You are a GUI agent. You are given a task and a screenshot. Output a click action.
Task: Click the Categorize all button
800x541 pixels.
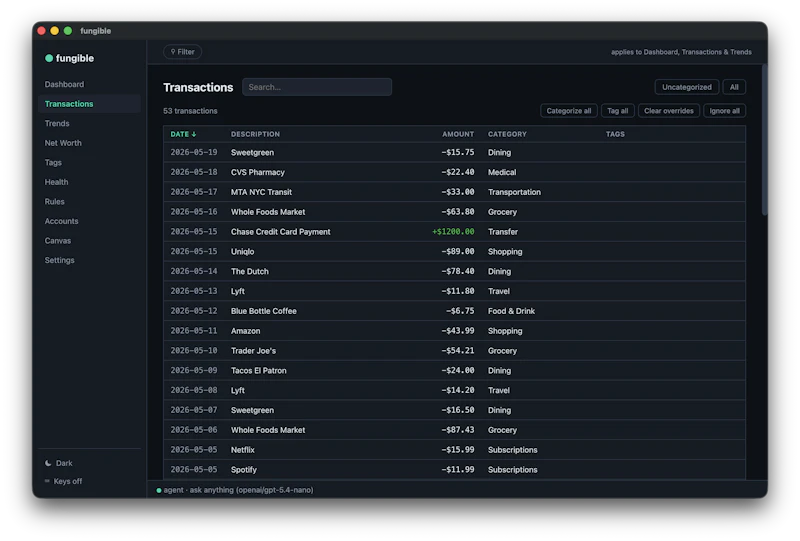568,111
